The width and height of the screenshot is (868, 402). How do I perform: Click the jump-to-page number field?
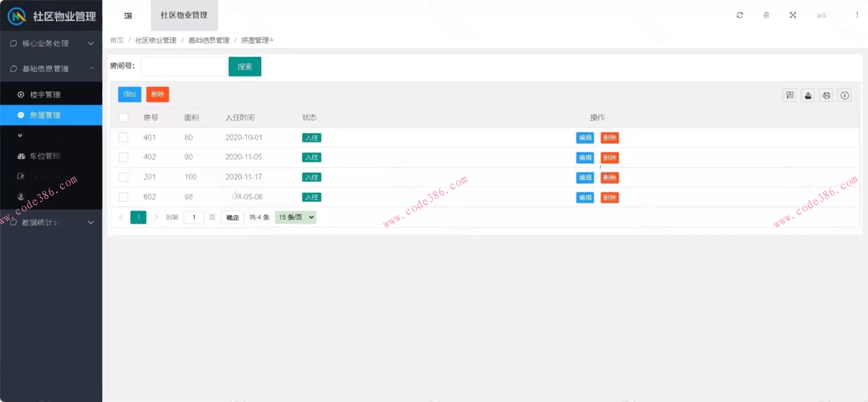pos(194,218)
